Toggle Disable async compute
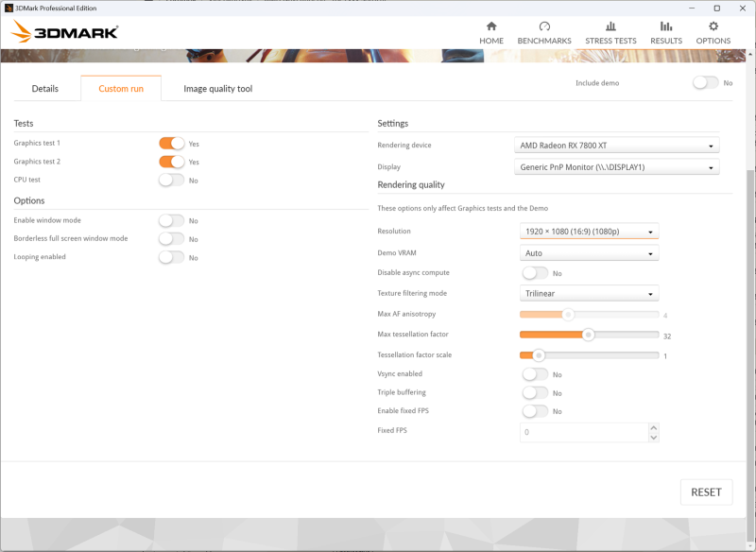 pyautogui.click(x=535, y=273)
